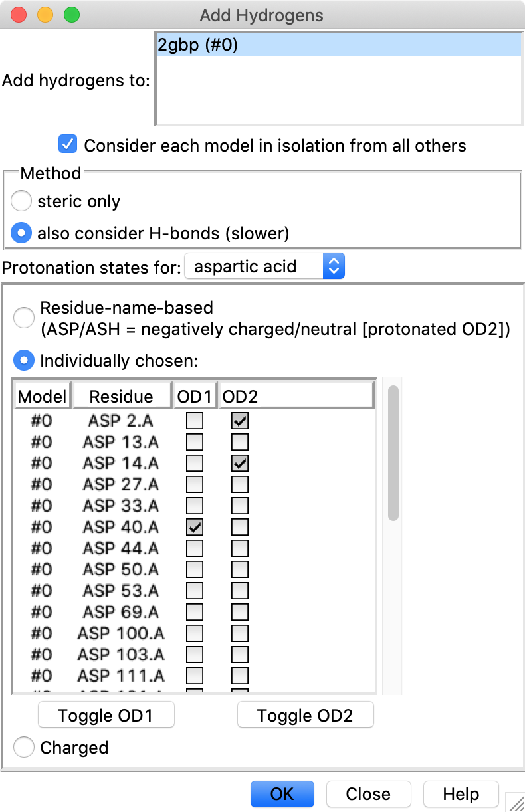
Task: Click the Residue column header
Action: coord(121,397)
